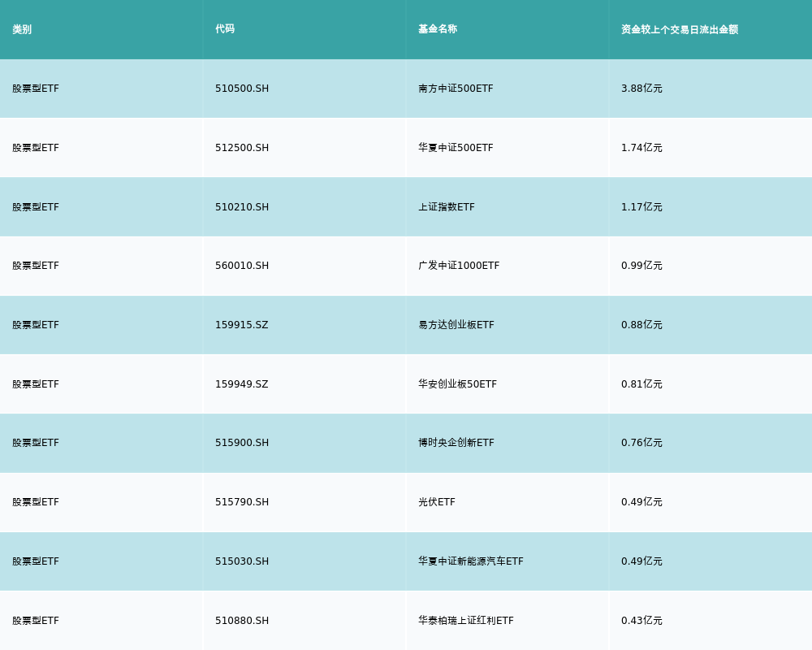The image size is (812, 650).
Task: Click the 3.88亿元 outflow amount cell
Action: 641,89
